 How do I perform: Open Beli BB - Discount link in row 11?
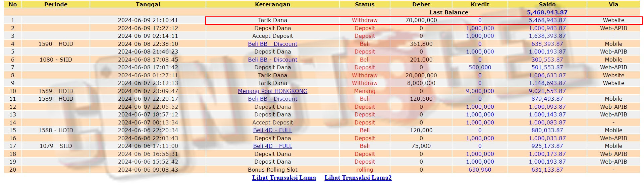click(272, 99)
